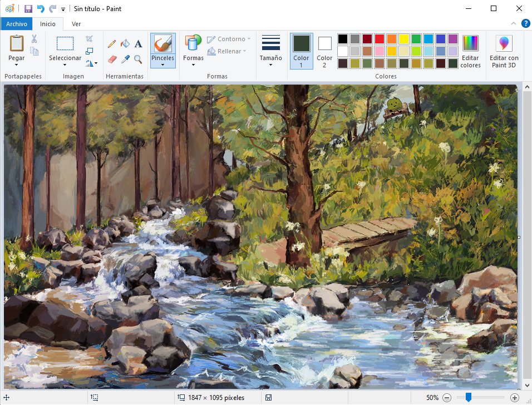Click the Resize image icon
Image resolution: width=532 pixels, height=405 pixels.
[x=89, y=51]
